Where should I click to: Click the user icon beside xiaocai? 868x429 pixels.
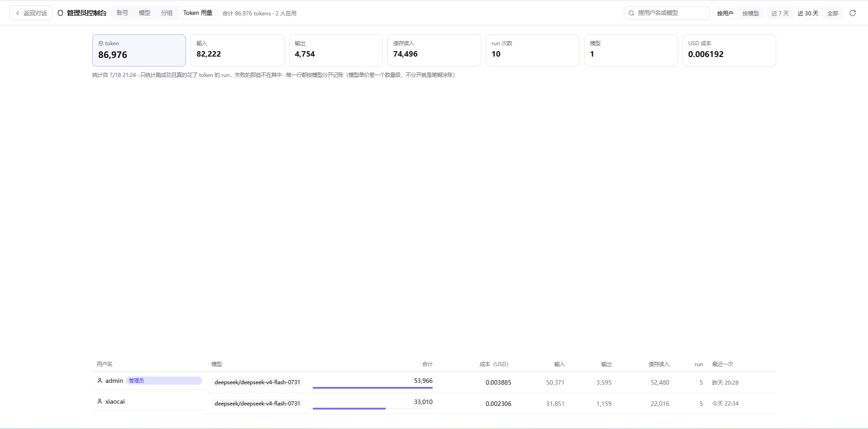[100, 401]
